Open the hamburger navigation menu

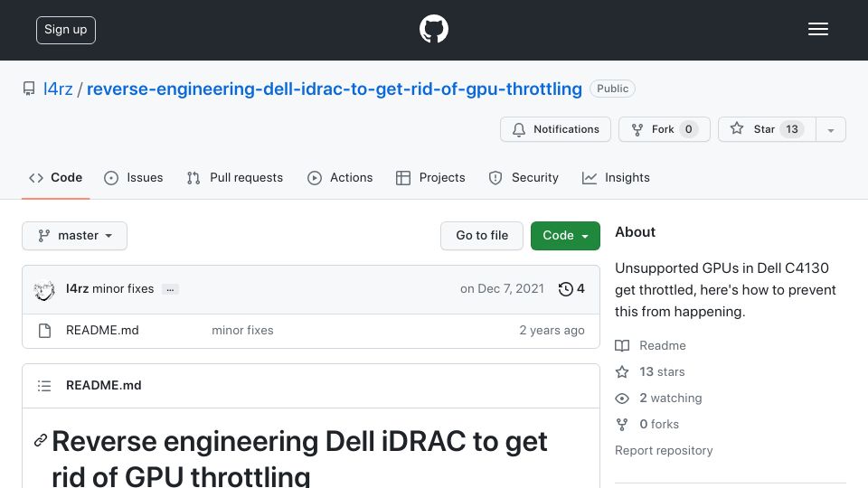coord(817,29)
